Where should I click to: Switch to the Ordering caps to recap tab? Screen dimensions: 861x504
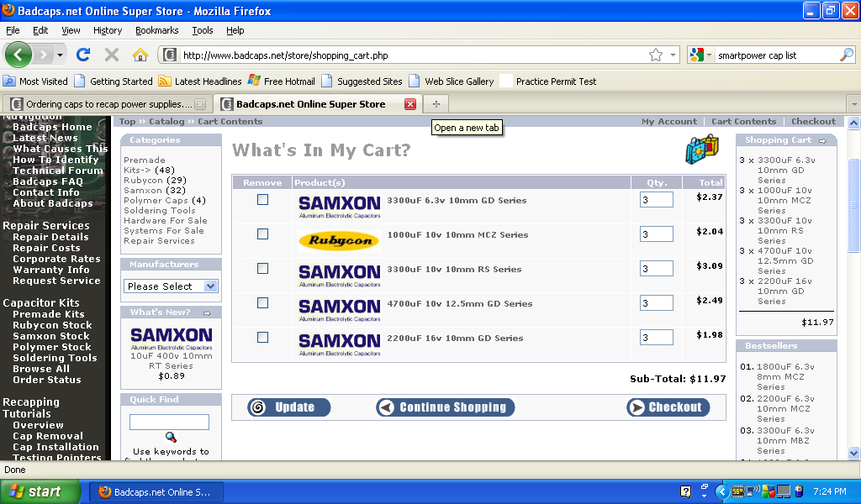[108, 104]
